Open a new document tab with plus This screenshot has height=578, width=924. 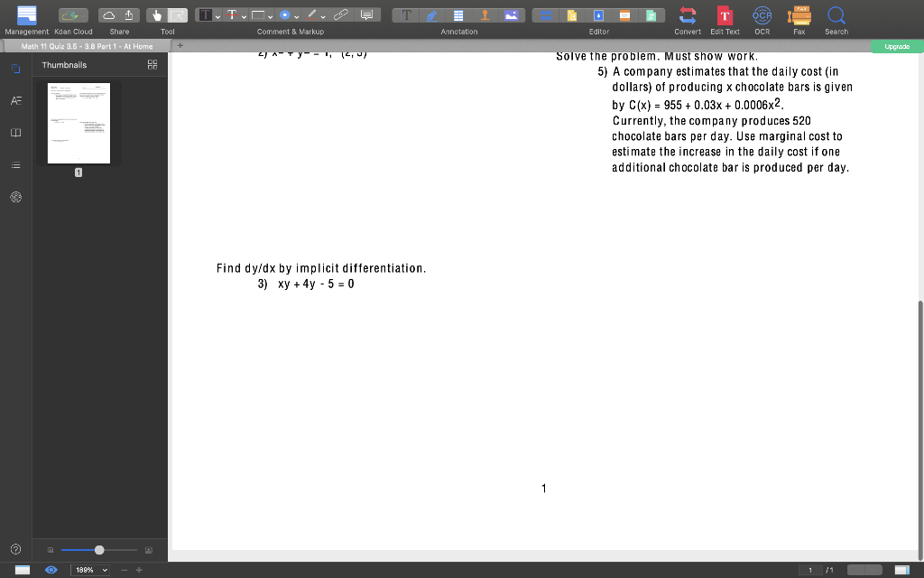tap(180, 44)
